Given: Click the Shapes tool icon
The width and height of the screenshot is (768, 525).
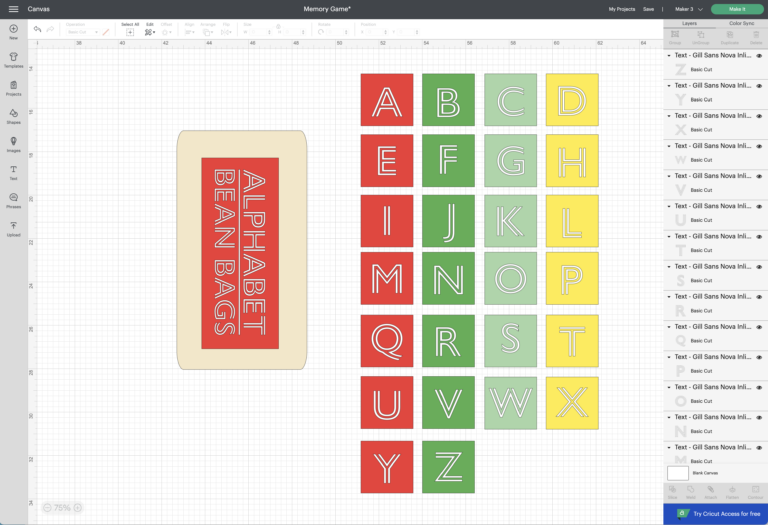Looking at the screenshot, I should [13, 114].
